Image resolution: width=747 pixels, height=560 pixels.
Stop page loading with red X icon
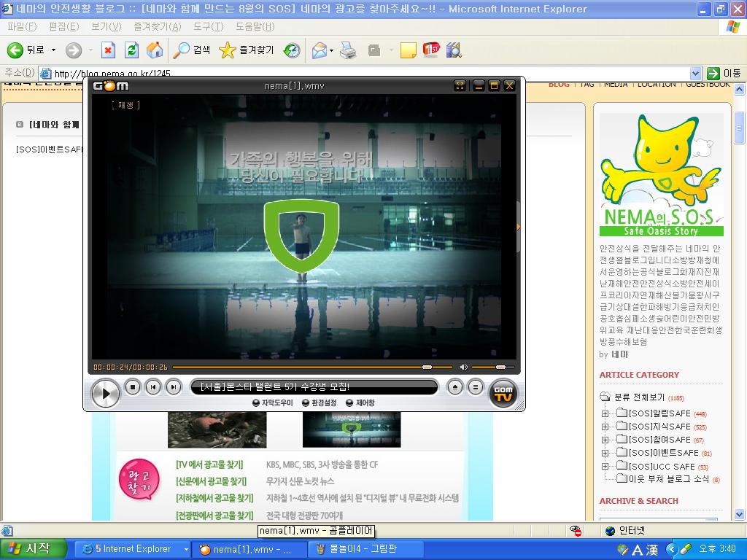[x=109, y=50]
